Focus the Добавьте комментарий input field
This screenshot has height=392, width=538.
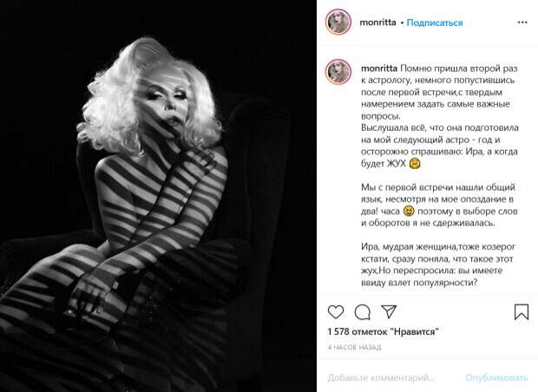[381, 377]
